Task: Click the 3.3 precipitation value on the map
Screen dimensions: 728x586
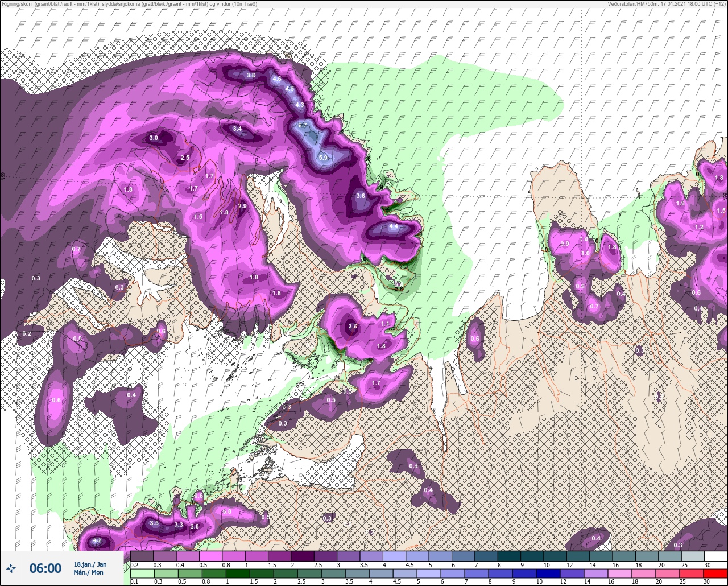Action: [x=179, y=525]
